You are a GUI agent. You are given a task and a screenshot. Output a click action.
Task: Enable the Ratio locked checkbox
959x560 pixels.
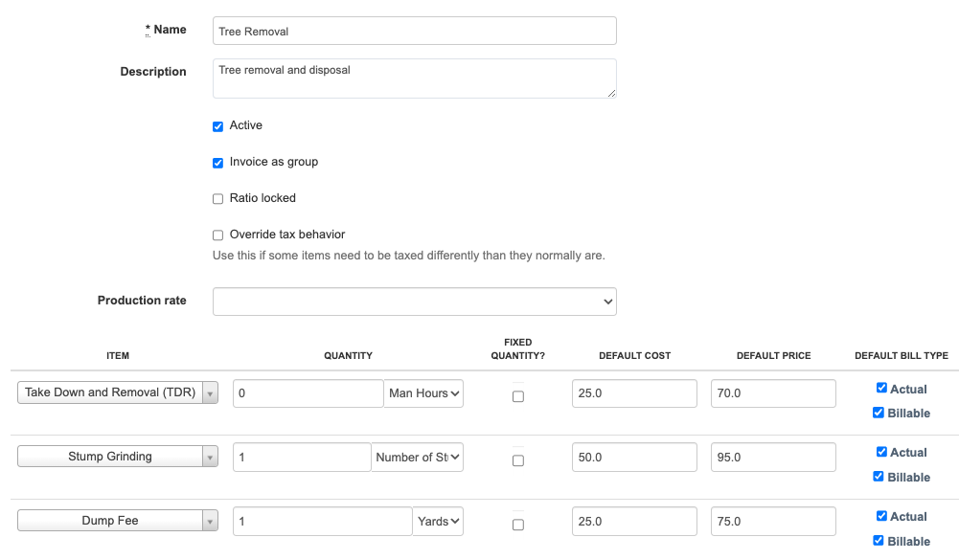pyautogui.click(x=218, y=199)
